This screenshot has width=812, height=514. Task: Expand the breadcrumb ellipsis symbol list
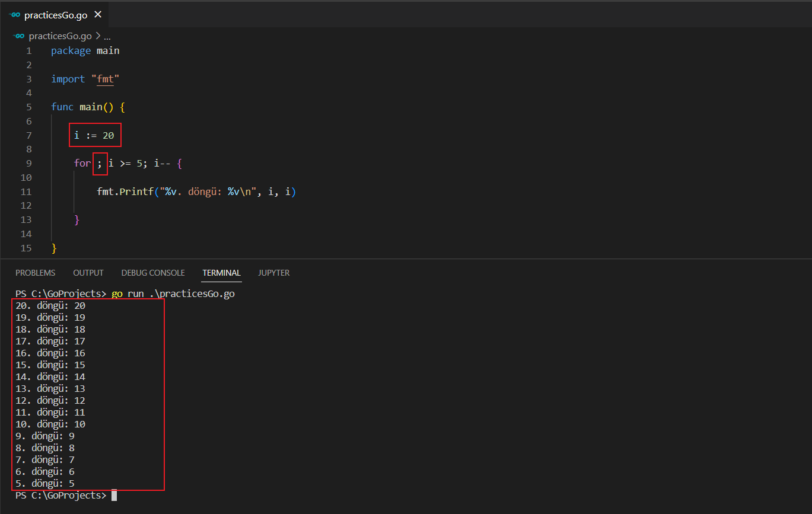[107, 36]
